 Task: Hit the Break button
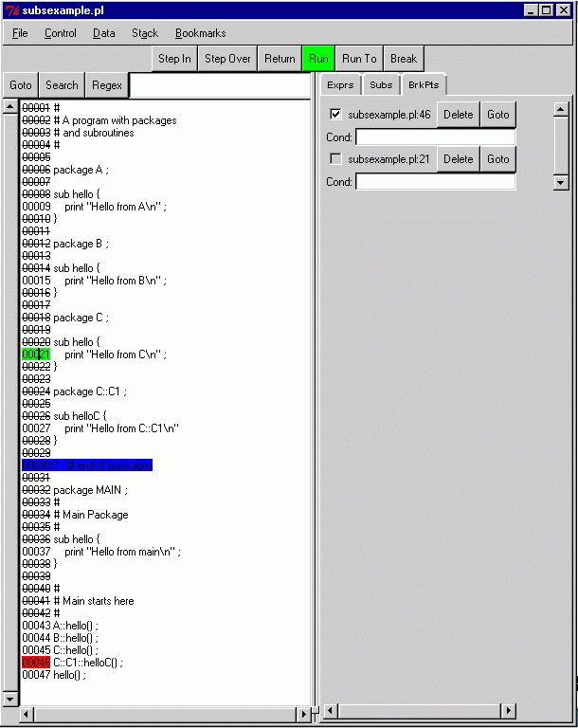click(404, 59)
